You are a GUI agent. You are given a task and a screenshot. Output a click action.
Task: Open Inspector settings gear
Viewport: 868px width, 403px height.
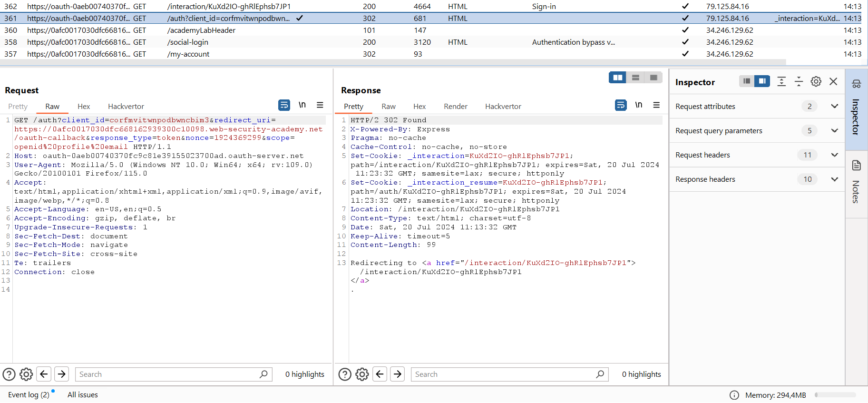(x=816, y=81)
